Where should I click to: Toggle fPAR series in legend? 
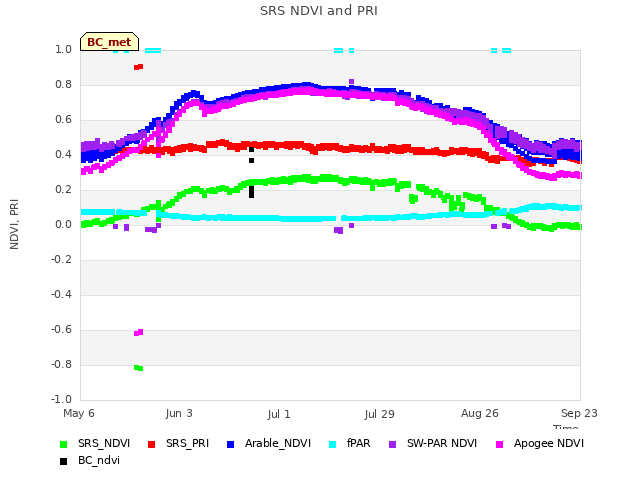tap(350, 444)
